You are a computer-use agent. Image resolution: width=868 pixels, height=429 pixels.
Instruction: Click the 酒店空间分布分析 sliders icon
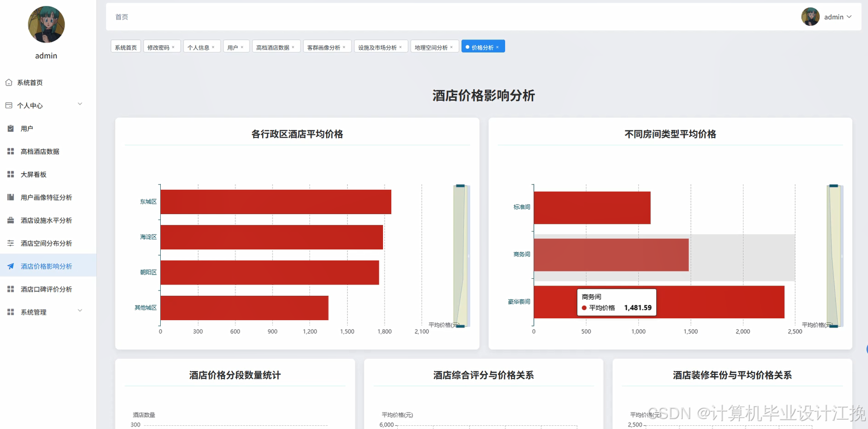pyautogui.click(x=11, y=243)
